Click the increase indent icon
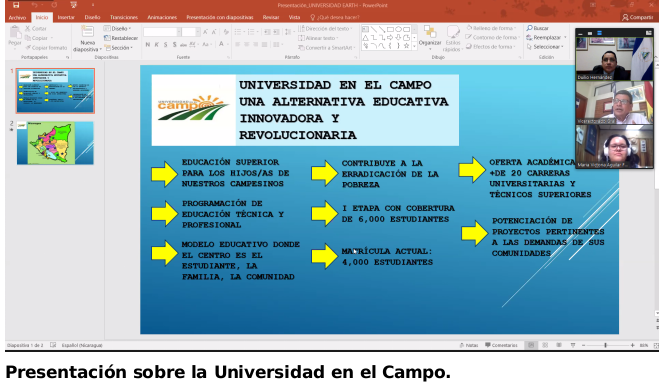 276,32
